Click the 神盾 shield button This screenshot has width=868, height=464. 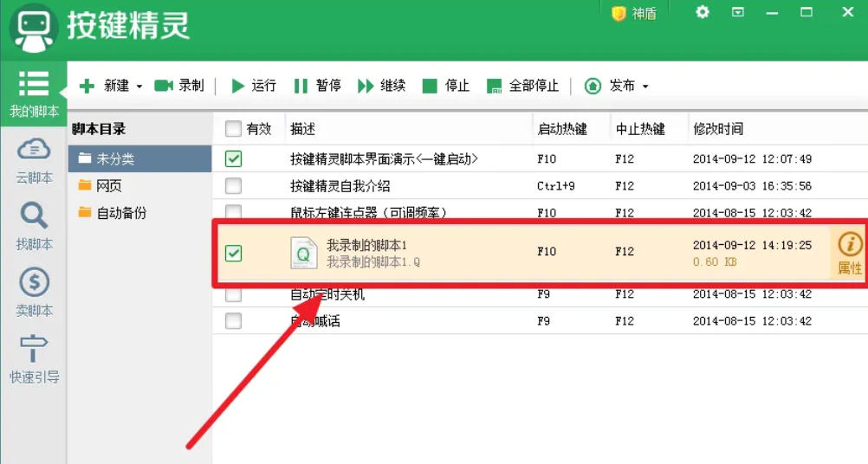tap(634, 13)
